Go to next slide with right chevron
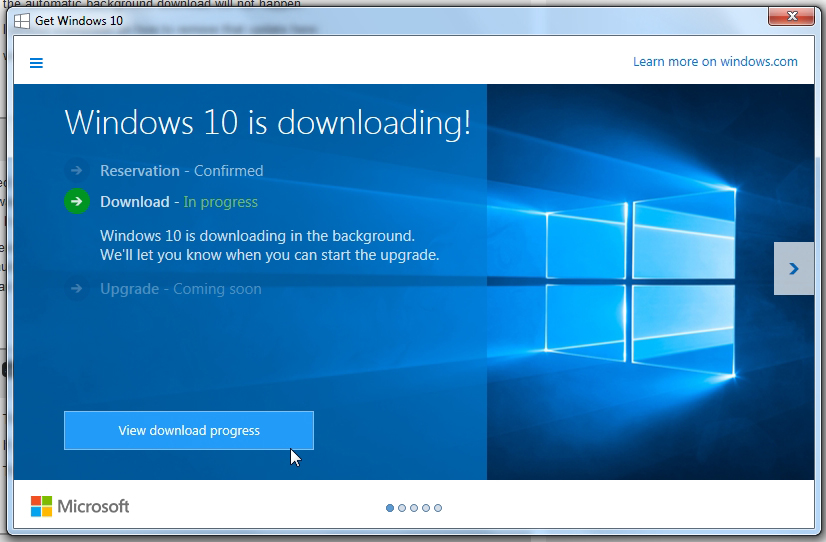The image size is (826, 542). click(x=794, y=269)
